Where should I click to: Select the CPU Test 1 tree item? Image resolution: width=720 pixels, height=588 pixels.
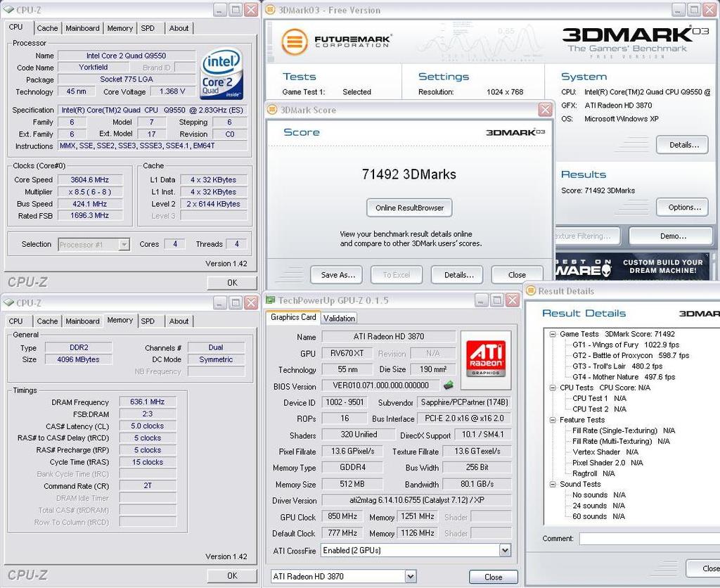pos(599,398)
